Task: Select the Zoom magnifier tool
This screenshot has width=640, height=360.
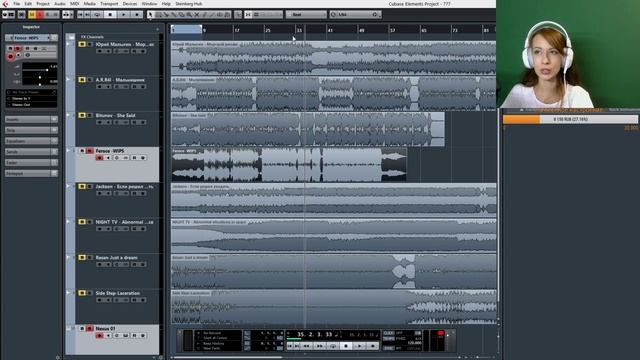Action: click(x=189, y=15)
